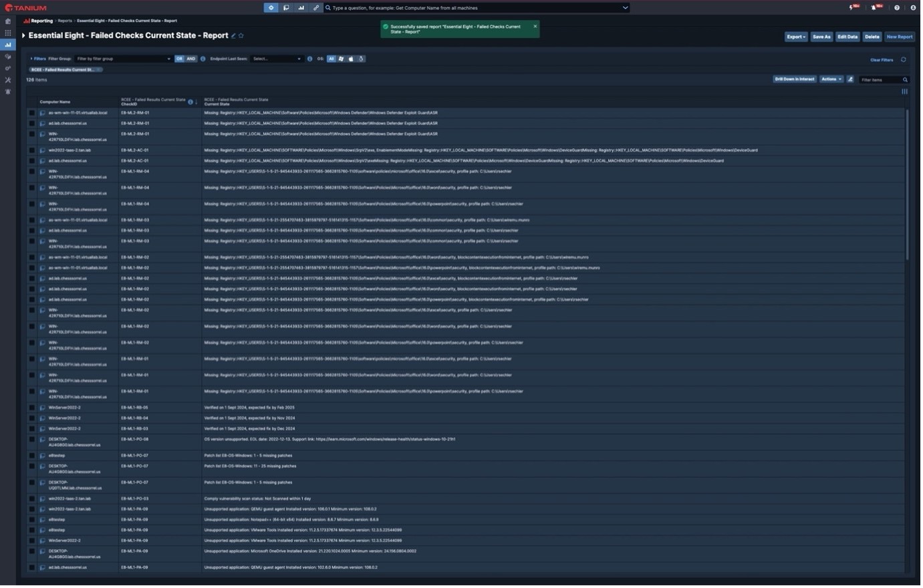The height and width of the screenshot is (588, 923).
Task: Toggle the OR filter operator
Action: [x=180, y=59]
